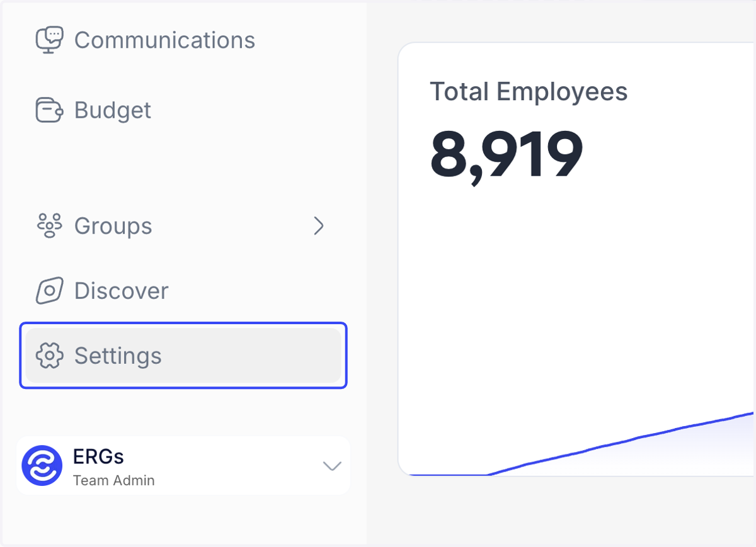756x547 pixels.
Task: Open the Communications menu item
Action: [x=183, y=40]
